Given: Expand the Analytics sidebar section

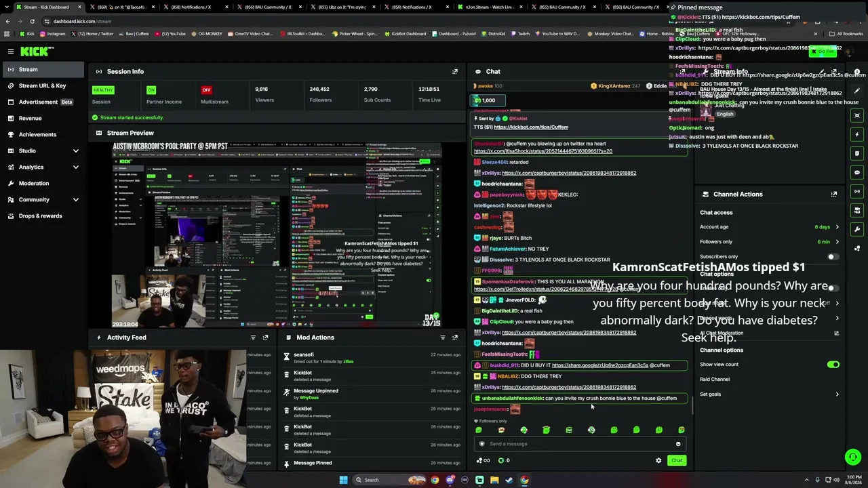Looking at the screenshot, I should (75, 167).
